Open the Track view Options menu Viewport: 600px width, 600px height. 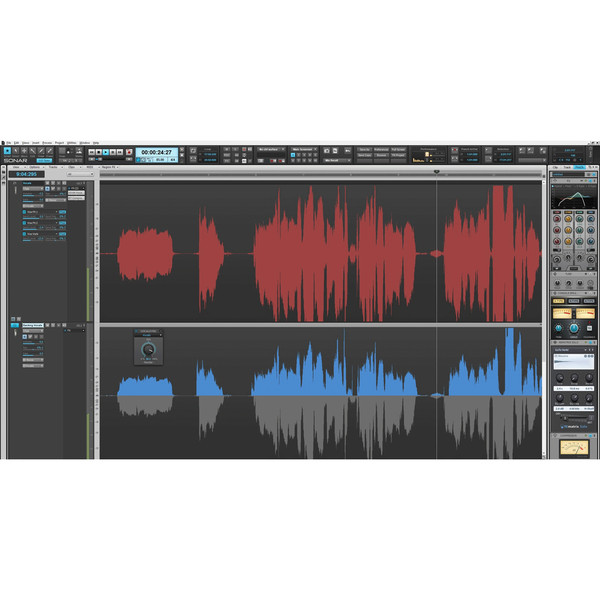(34, 167)
